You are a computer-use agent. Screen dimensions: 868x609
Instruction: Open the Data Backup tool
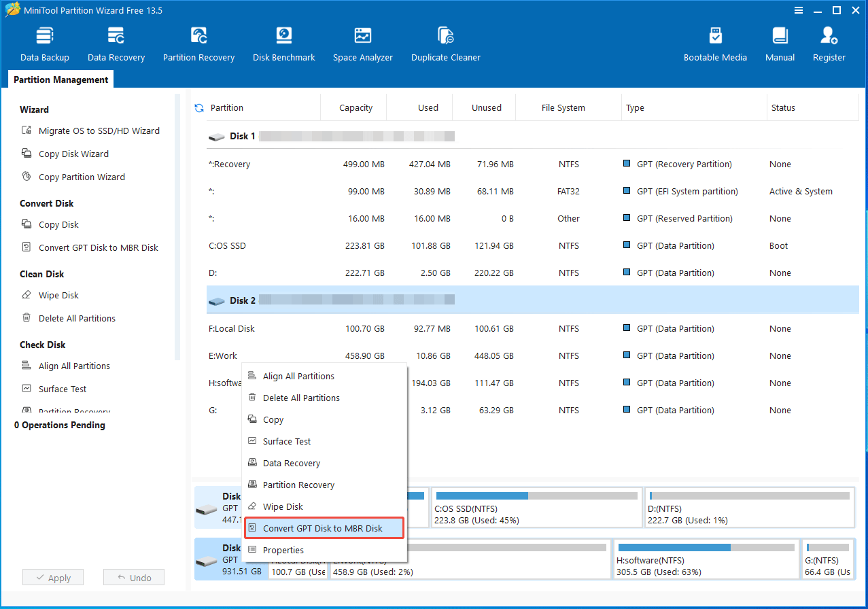coord(44,42)
